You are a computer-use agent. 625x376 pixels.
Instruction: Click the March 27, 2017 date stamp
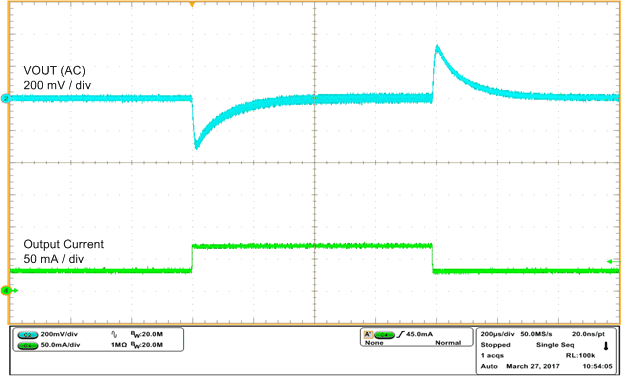pyautogui.click(x=533, y=366)
